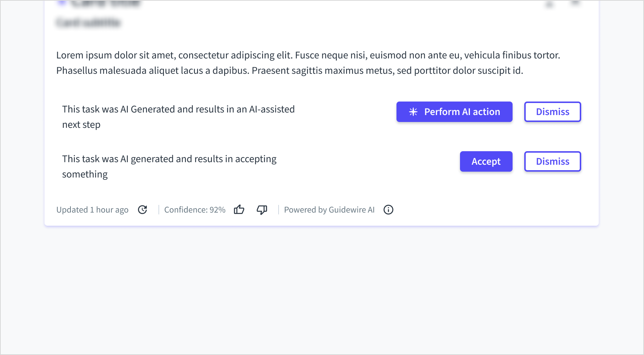Image resolution: width=644 pixels, height=355 pixels.
Task: Click the blurred card subtitle text
Action: click(88, 23)
